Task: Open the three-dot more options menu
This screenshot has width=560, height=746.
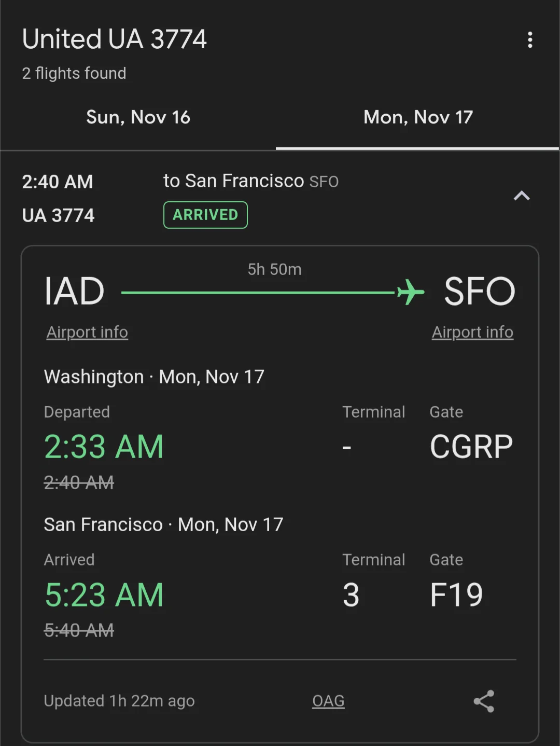Action: tap(529, 40)
